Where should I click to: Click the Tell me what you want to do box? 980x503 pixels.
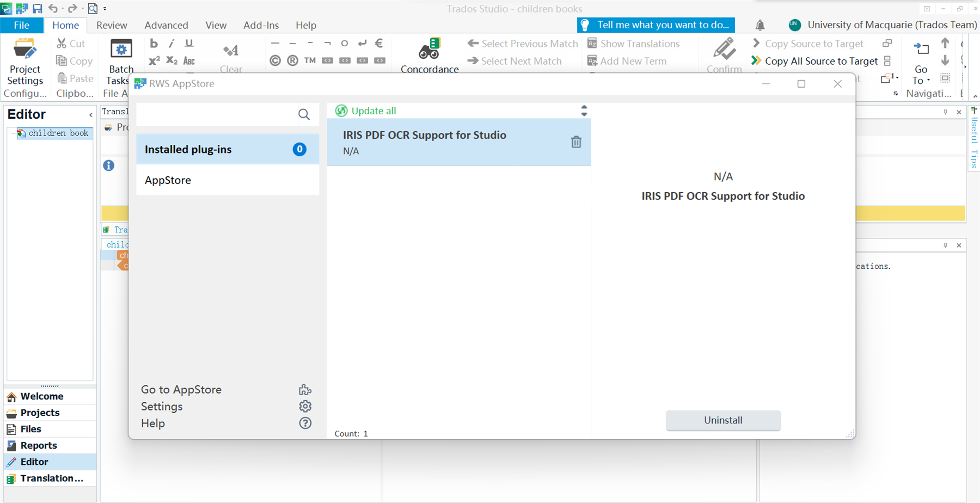pos(656,25)
